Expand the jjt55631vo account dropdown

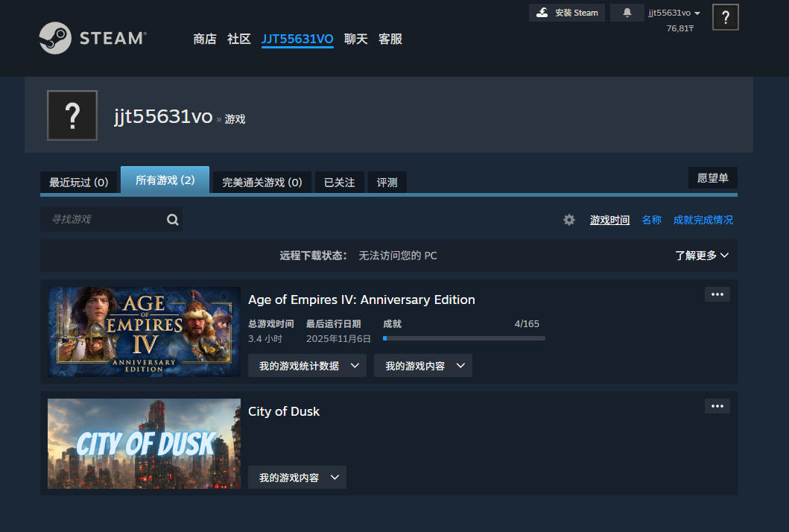click(674, 13)
